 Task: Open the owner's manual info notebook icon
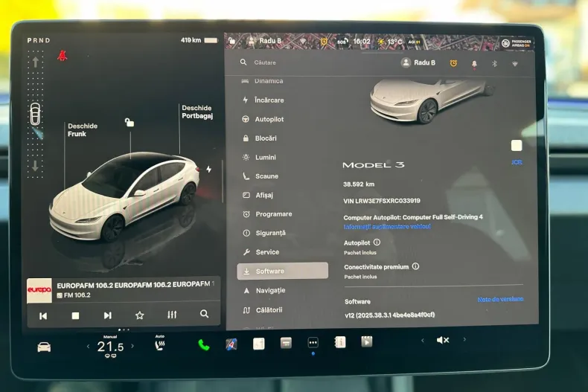pos(340,341)
